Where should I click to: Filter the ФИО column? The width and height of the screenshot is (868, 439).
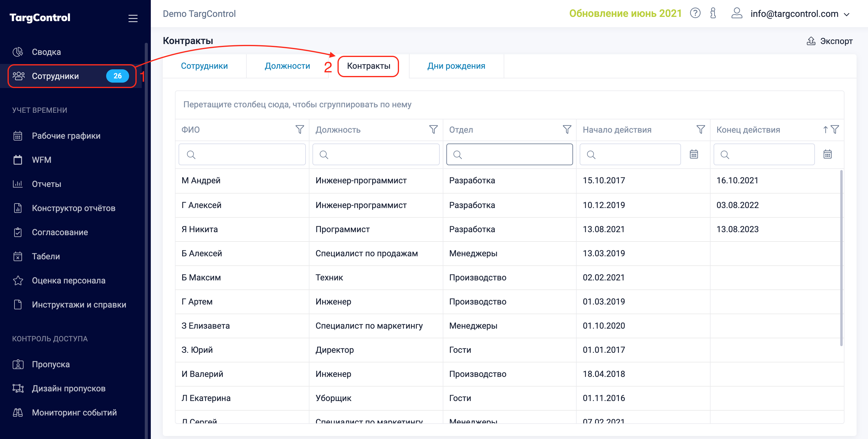click(x=299, y=129)
